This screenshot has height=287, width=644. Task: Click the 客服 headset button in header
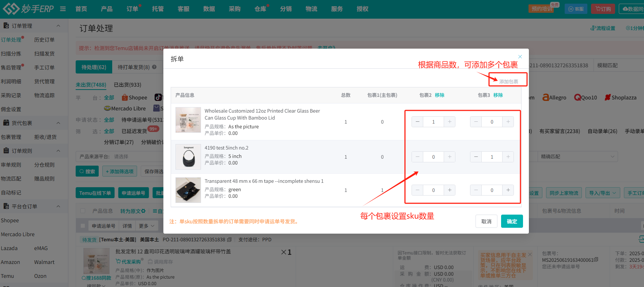(x=576, y=9)
